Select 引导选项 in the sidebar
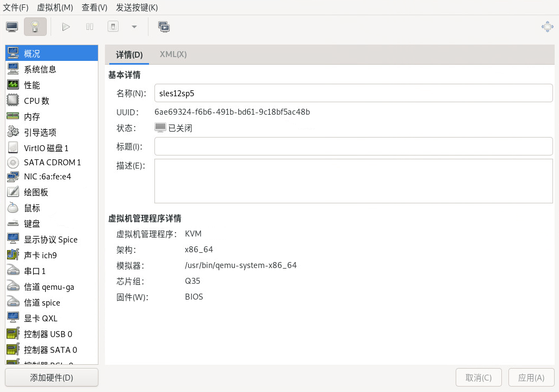This screenshot has height=392, width=559. click(x=40, y=133)
